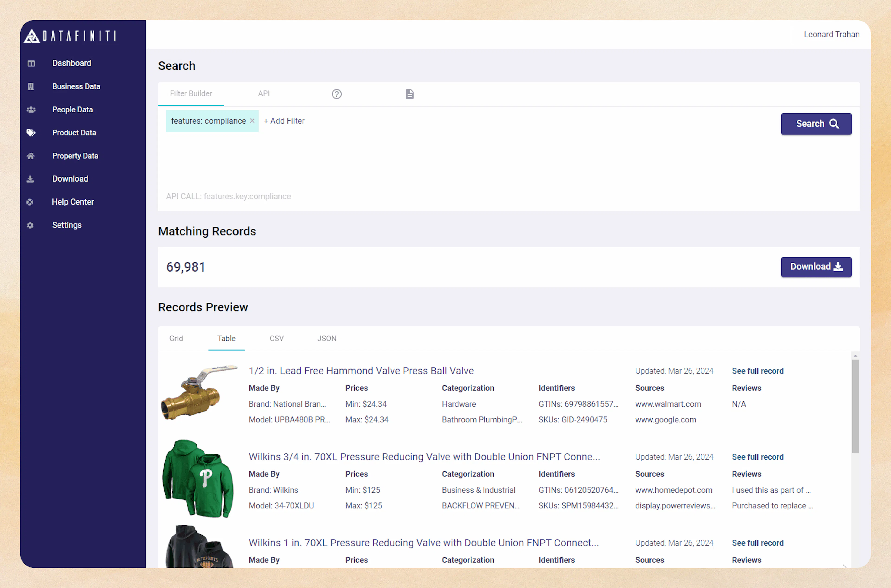Switch to the JSON preview tab

pyautogui.click(x=326, y=338)
